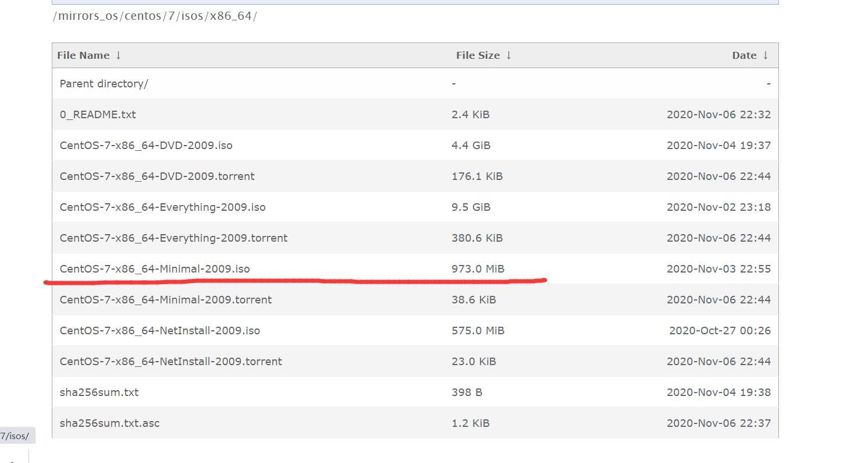This screenshot has width=868, height=463.
Task: Click the 1.2 KiB file size cell
Action: 471,423
